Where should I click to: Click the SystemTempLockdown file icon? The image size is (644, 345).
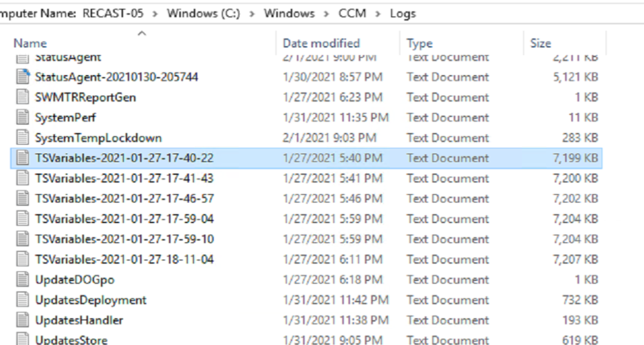click(x=23, y=137)
